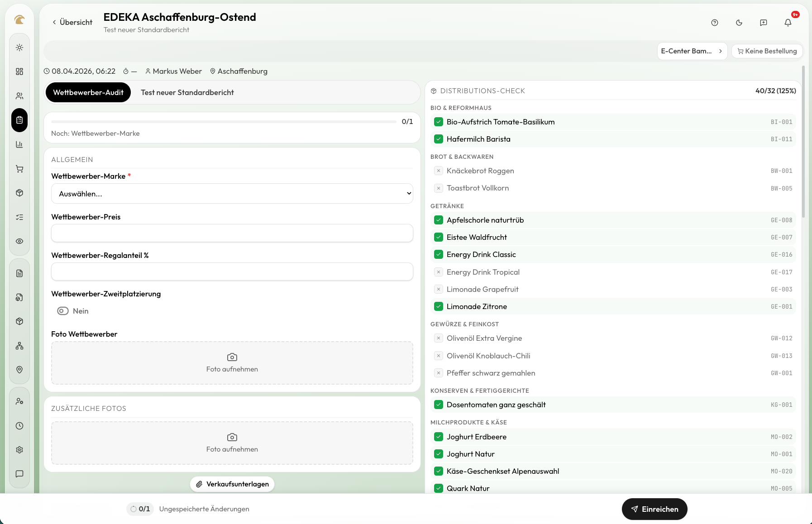Toggle dark mode moon icon
Screen dimensions: 812x524
coord(739,23)
